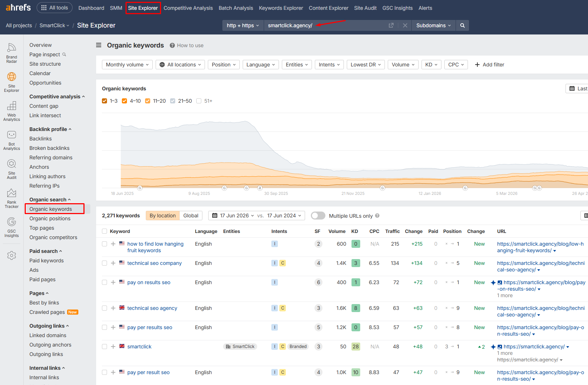Check the select-all checkbox in table header
The image size is (588, 385).
pyautogui.click(x=104, y=231)
